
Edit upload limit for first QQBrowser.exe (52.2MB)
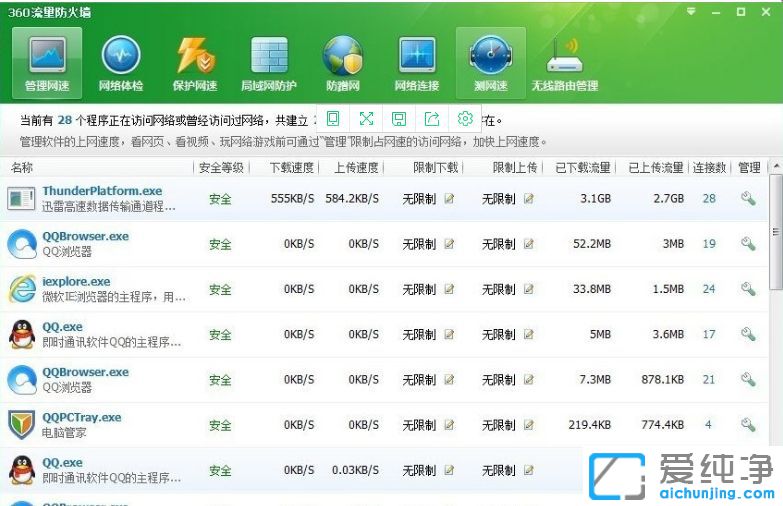point(528,244)
